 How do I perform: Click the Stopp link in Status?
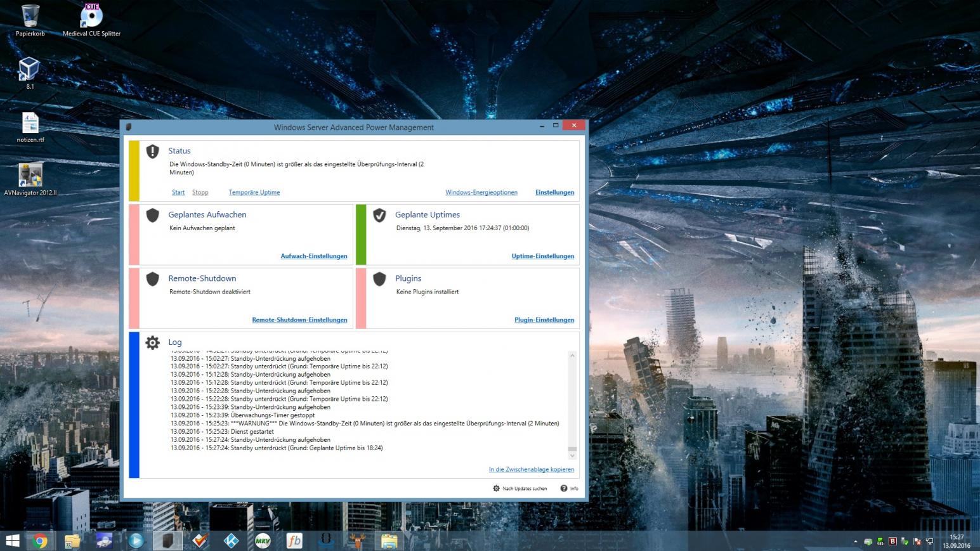[200, 192]
